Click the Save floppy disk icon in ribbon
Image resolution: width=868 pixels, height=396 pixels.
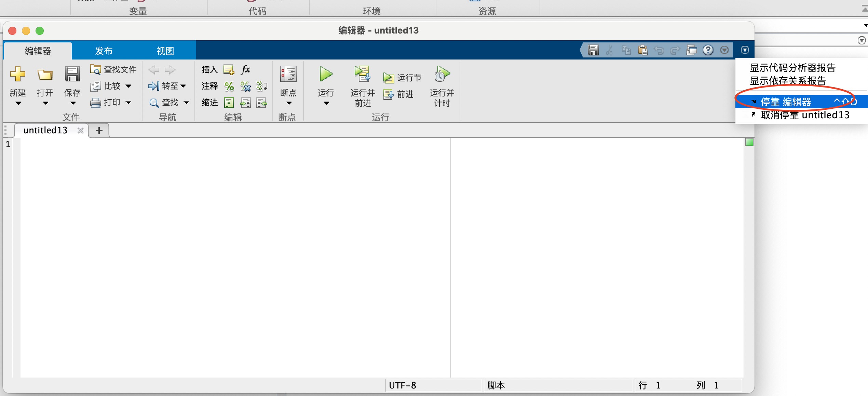[x=72, y=74]
